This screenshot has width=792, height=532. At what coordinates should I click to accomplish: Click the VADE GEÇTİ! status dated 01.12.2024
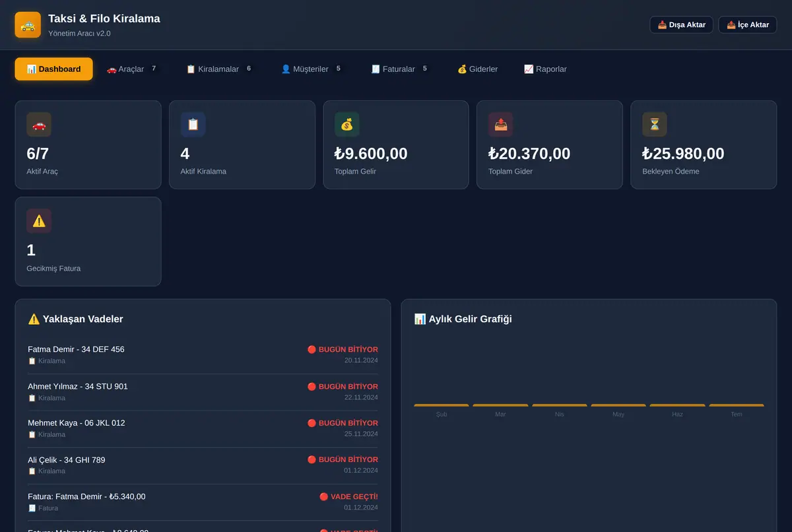tap(348, 496)
